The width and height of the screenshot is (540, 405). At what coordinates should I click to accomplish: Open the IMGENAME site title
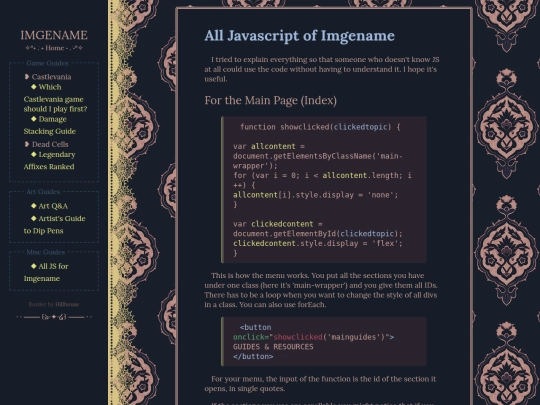54,35
